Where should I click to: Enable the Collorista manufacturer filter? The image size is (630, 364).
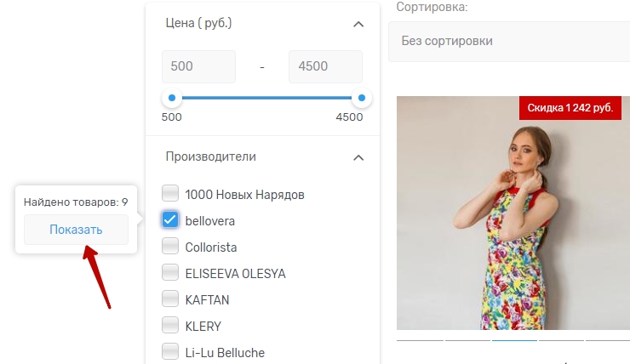point(170,247)
